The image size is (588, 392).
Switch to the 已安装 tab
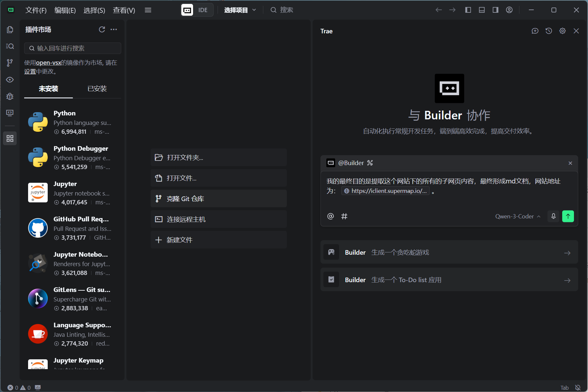[97, 89]
